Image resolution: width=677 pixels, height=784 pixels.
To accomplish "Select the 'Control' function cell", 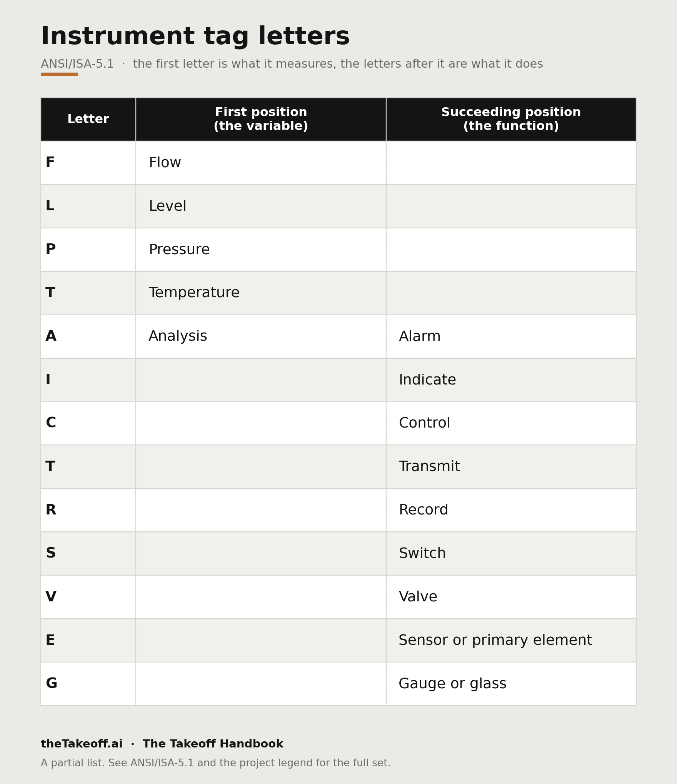I will click(x=511, y=423).
